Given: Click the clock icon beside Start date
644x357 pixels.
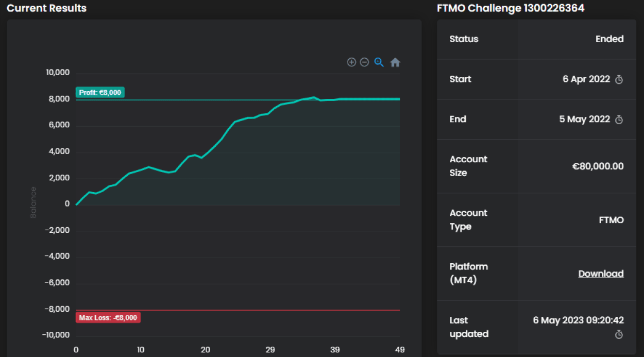Looking at the screenshot, I should (619, 79).
